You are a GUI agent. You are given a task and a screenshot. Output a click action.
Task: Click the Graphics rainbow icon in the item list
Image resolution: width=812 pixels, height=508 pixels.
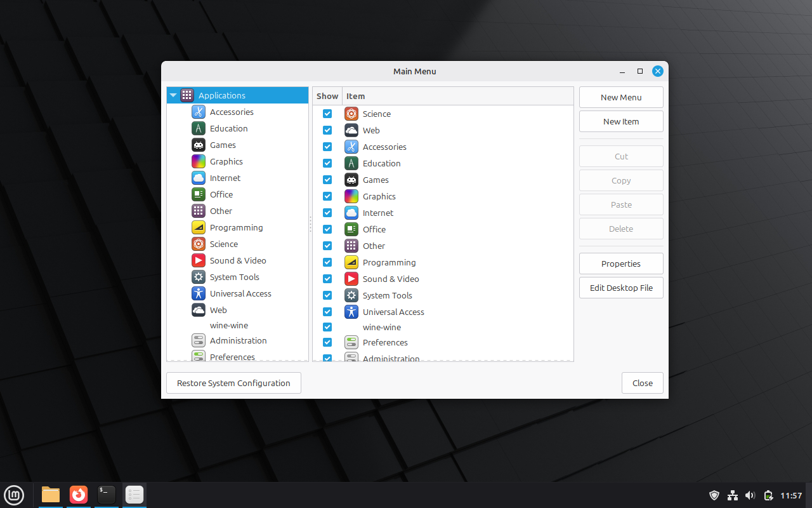tap(351, 196)
